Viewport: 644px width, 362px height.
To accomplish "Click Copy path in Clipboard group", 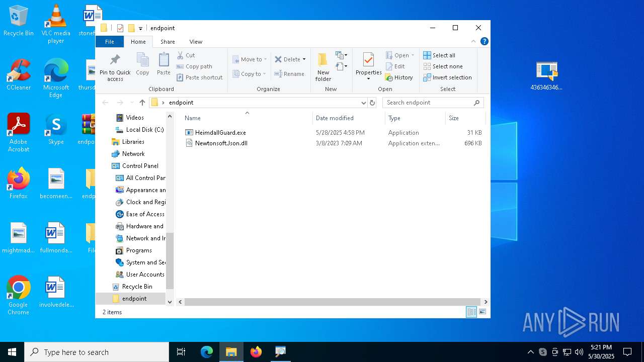I will (194, 66).
